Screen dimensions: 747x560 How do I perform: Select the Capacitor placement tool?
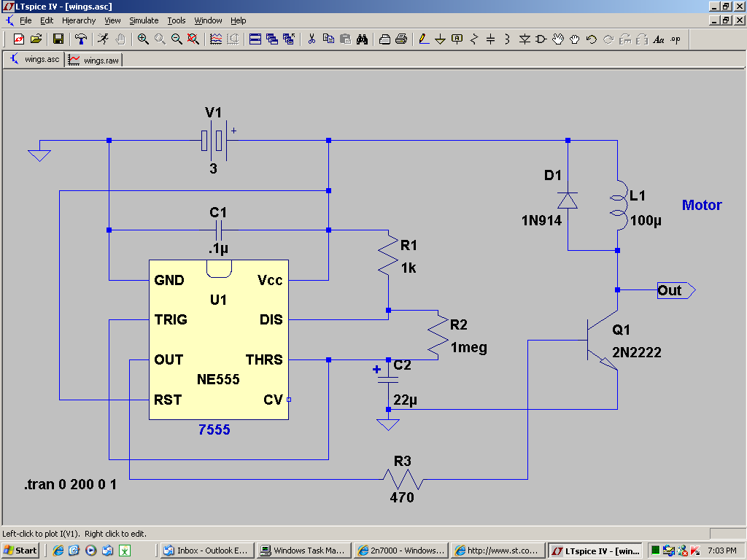(491, 39)
